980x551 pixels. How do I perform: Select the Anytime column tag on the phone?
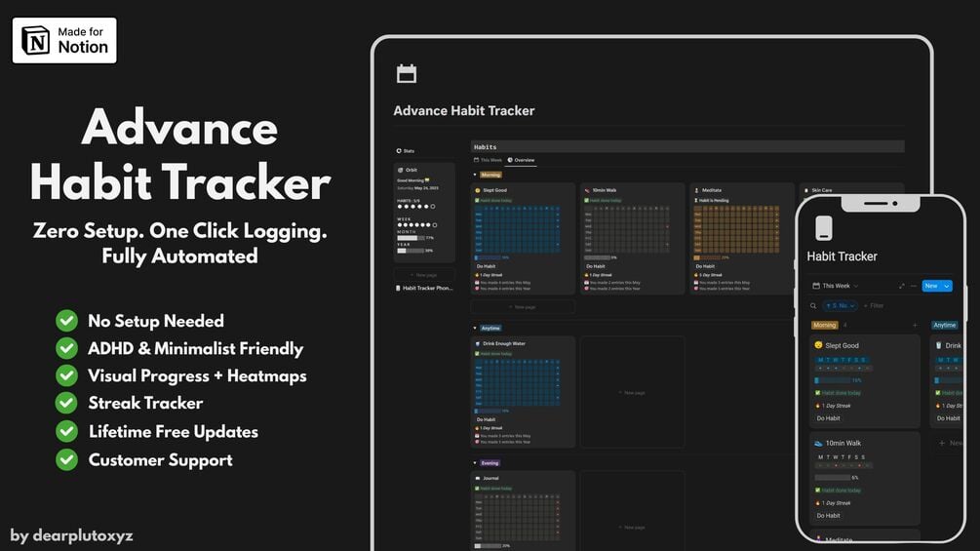click(944, 325)
